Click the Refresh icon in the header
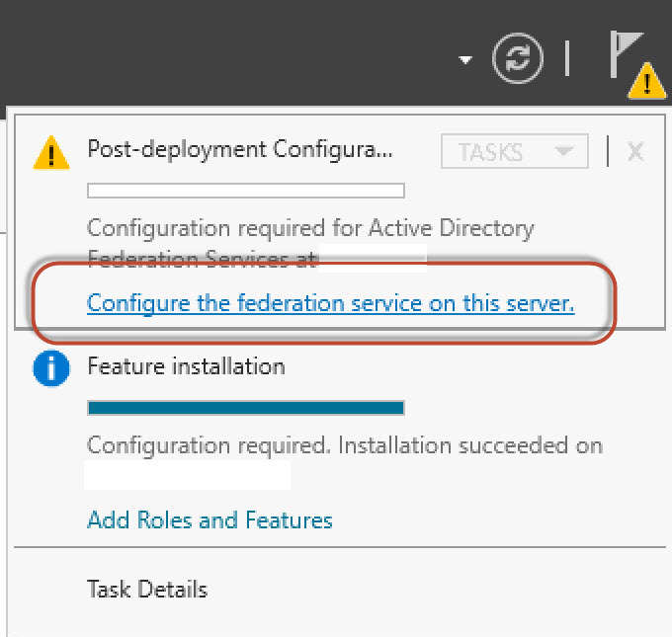Viewport: 672px width, 637px height. pos(518,58)
